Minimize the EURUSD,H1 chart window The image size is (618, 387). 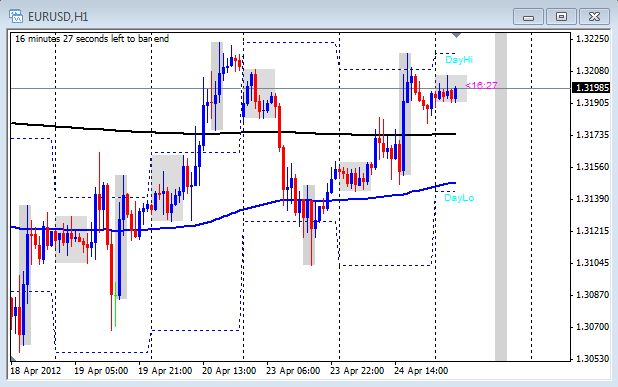coord(529,17)
